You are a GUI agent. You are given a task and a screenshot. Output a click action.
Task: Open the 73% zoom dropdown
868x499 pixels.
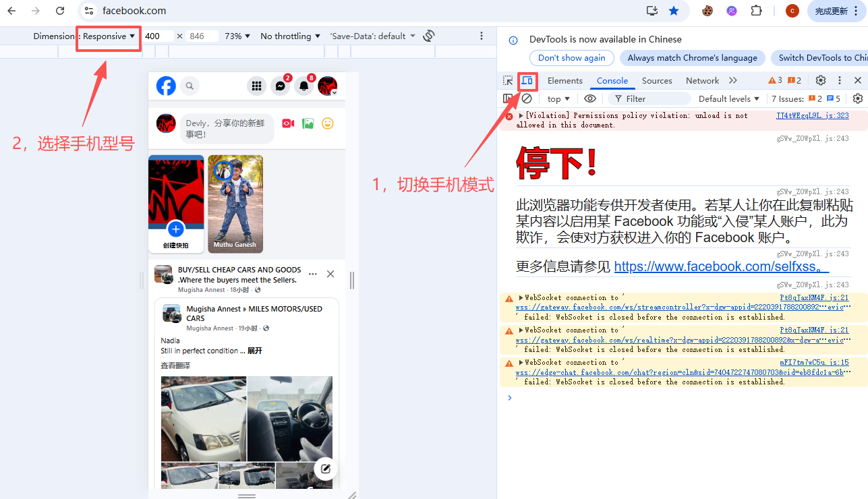click(237, 36)
